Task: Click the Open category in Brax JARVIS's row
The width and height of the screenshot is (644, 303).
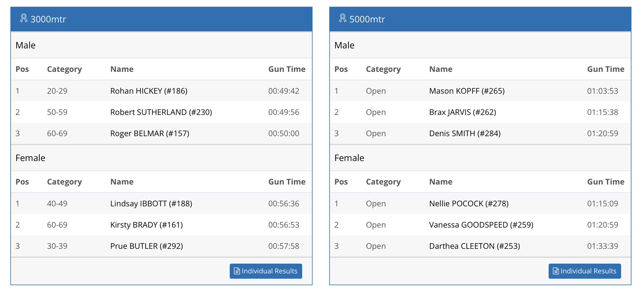Action: 376,112
